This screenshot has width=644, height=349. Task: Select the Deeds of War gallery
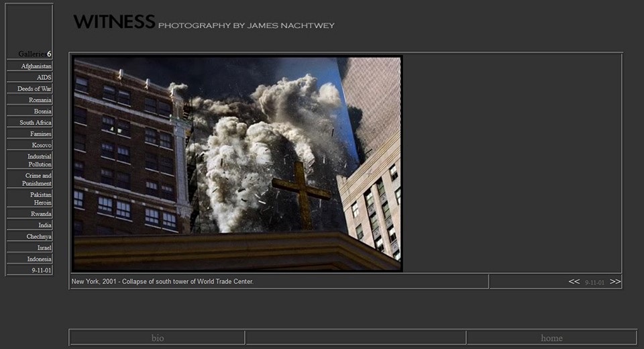34,89
